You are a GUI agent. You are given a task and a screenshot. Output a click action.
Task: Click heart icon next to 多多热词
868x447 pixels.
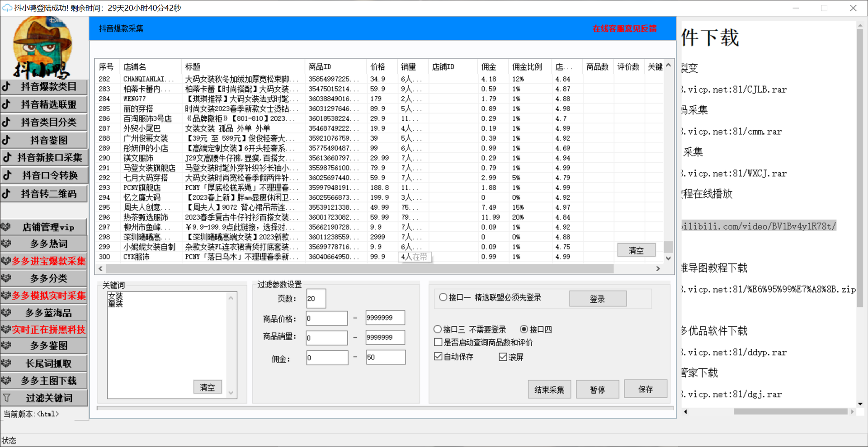[x=6, y=244]
